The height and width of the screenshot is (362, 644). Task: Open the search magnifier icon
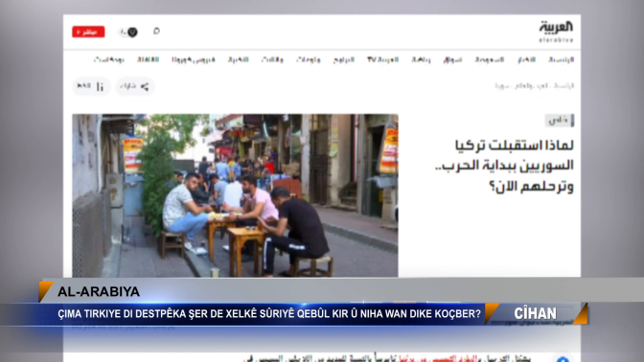(x=156, y=32)
